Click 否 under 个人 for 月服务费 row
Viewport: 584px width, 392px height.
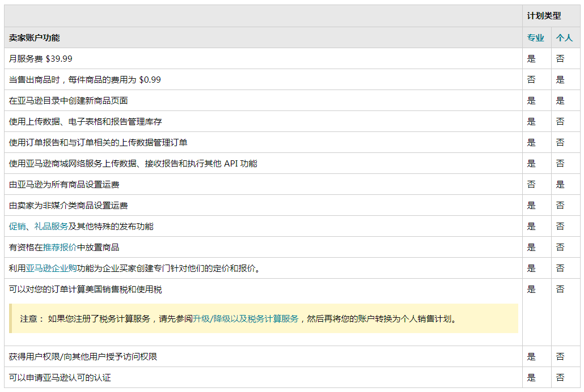tap(560, 59)
